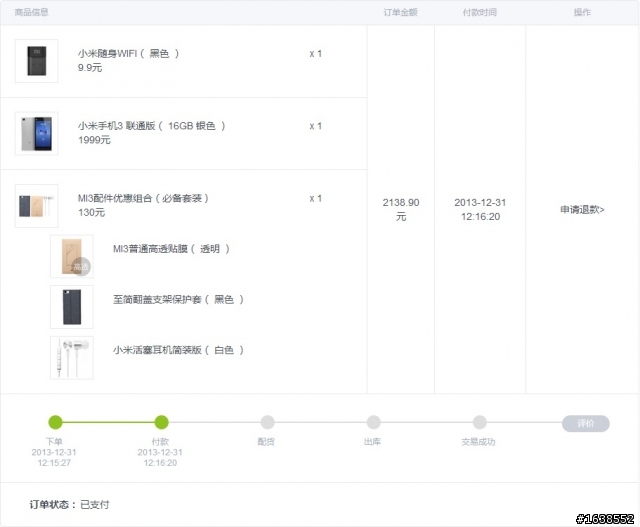Image resolution: width=640 pixels, height=527 pixels.
Task: Select the 出库 shipped progress marker
Action: (373, 422)
